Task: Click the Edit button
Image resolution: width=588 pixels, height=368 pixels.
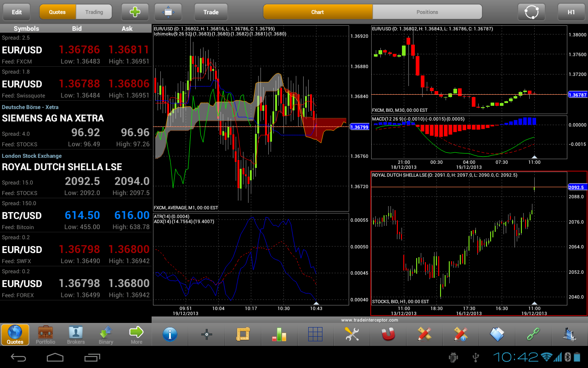Action: tap(17, 12)
